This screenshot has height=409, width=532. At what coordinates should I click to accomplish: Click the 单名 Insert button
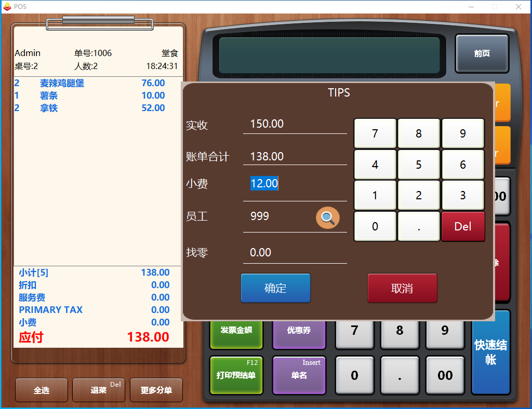[x=299, y=375]
